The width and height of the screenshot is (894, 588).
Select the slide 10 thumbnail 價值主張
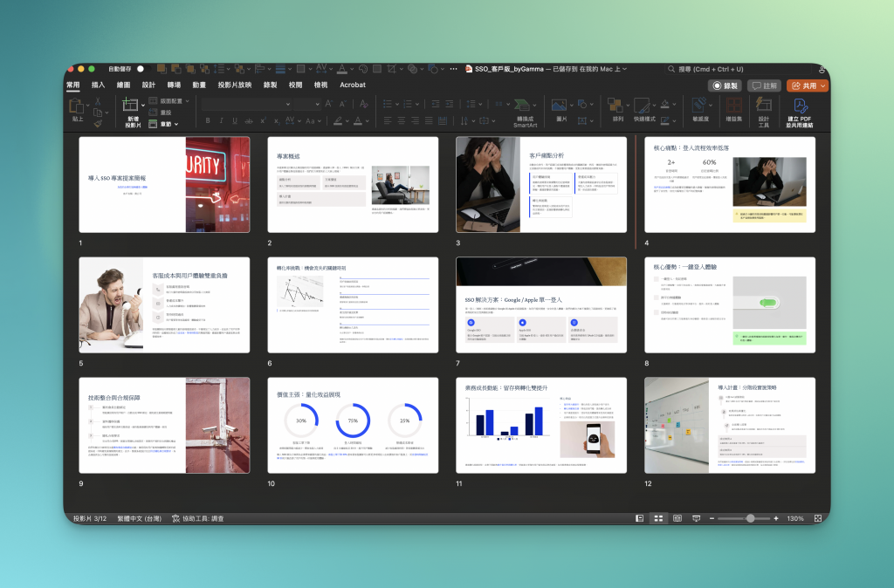[x=353, y=425]
